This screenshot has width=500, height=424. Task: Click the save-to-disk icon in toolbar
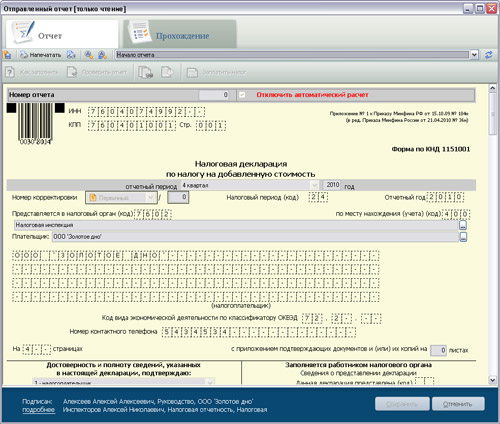[x=7, y=55]
